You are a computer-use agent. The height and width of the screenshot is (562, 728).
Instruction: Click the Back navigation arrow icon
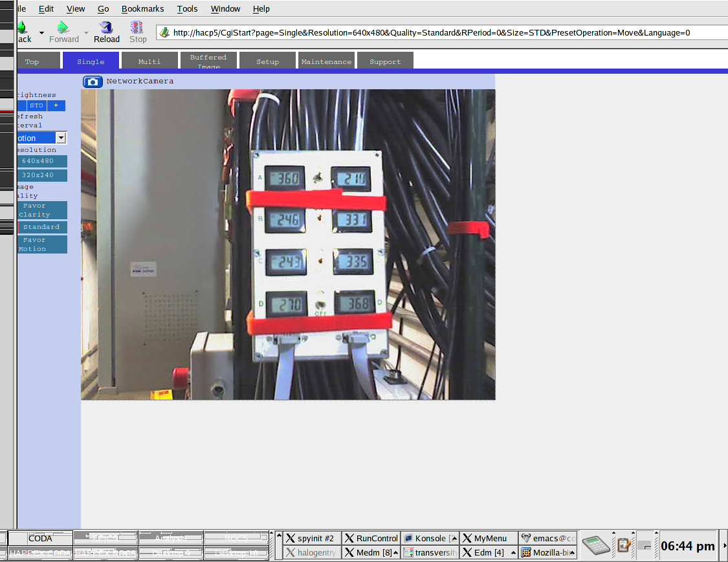[21, 28]
